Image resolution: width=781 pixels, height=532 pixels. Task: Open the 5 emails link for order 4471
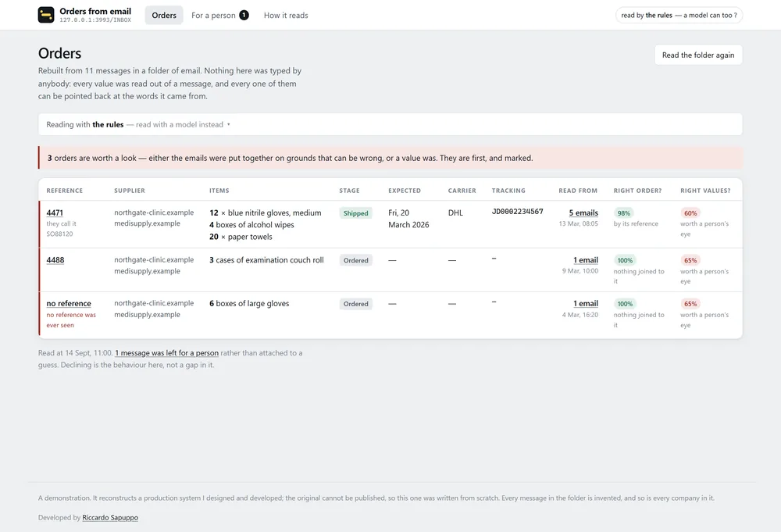(583, 212)
